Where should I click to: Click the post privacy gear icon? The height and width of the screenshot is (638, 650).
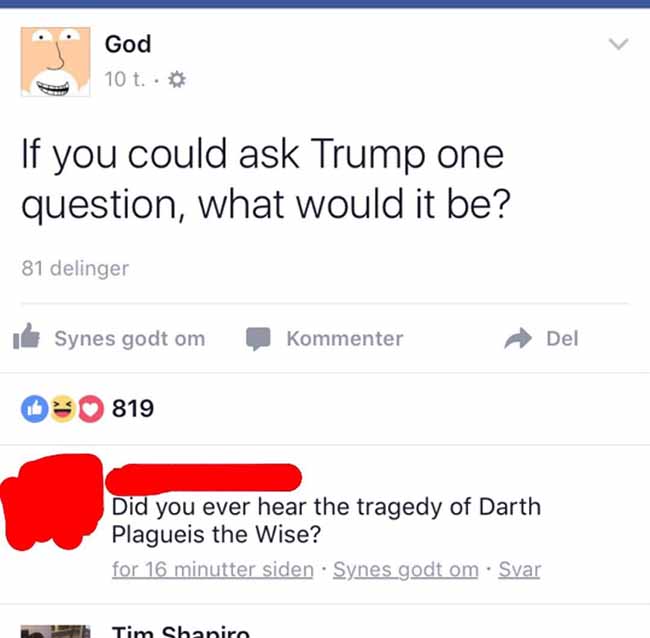(177, 79)
